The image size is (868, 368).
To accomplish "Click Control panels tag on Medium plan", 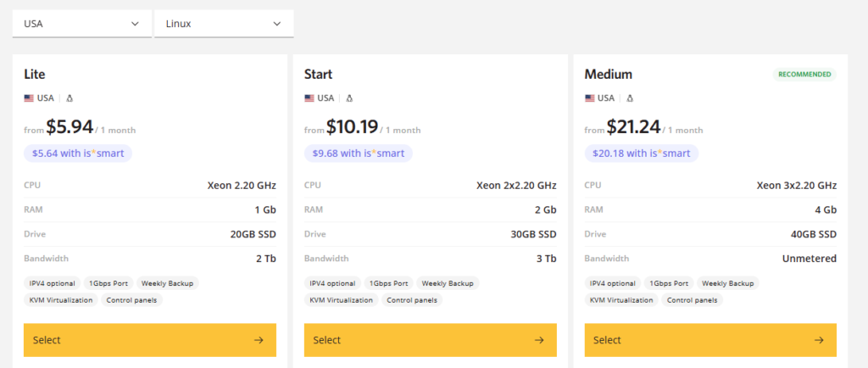I will coord(693,300).
